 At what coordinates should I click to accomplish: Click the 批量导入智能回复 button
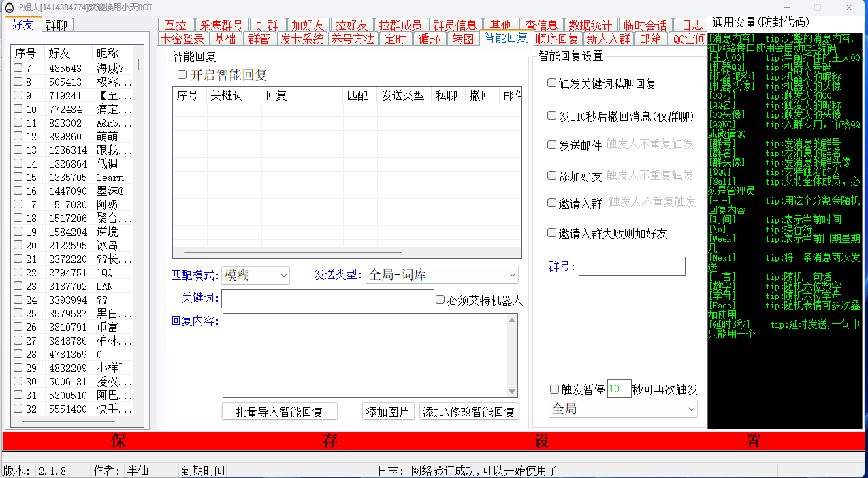tap(280, 412)
